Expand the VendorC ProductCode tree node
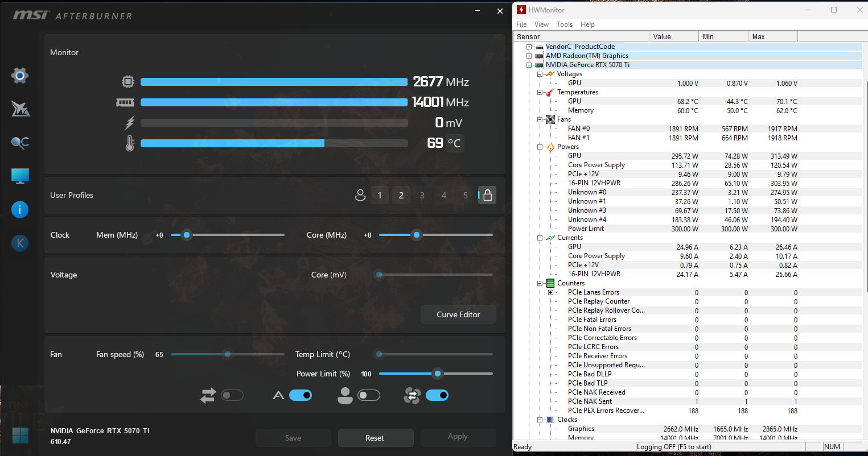 [529, 47]
